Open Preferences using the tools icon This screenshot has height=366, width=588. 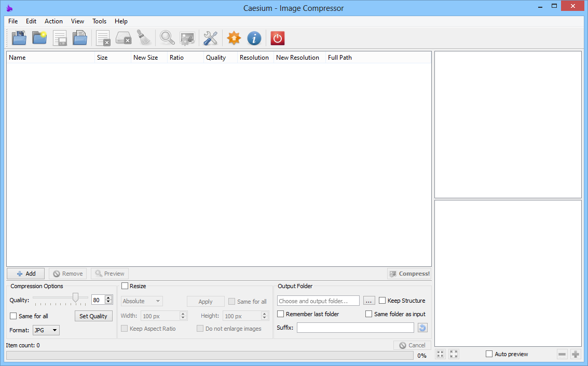tap(210, 37)
